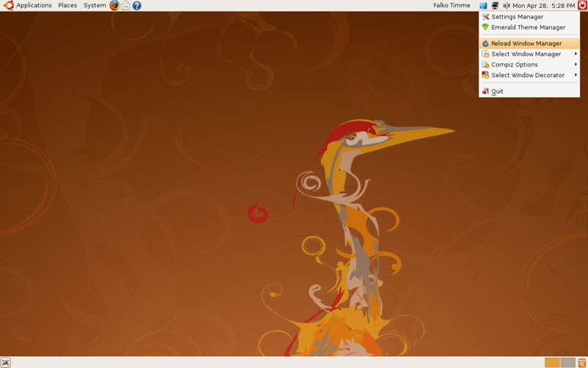This screenshot has height=368, width=588.
Task: Select Quit in the Fusion menu
Action: [x=529, y=91]
